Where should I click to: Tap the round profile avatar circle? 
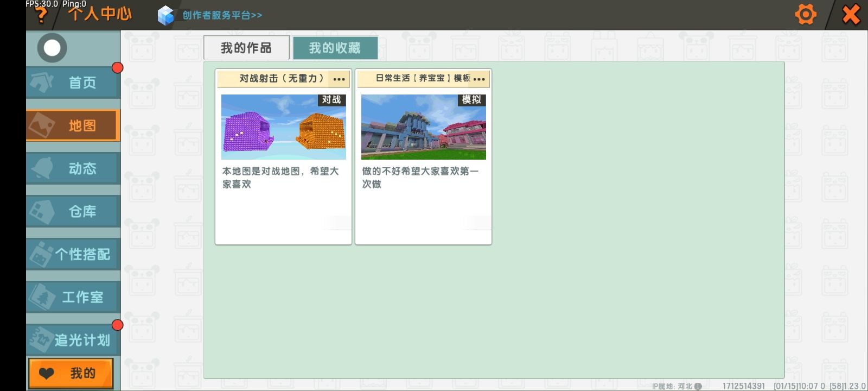point(52,48)
